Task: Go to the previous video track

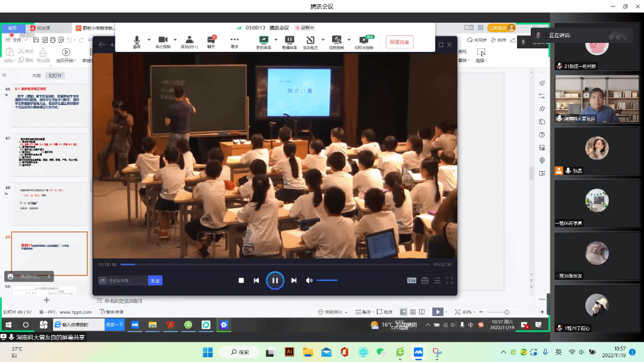Action: [256, 280]
